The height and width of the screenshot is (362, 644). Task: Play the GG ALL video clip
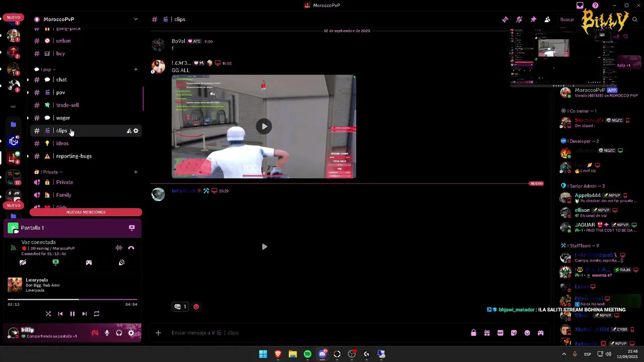(x=264, y=127)
